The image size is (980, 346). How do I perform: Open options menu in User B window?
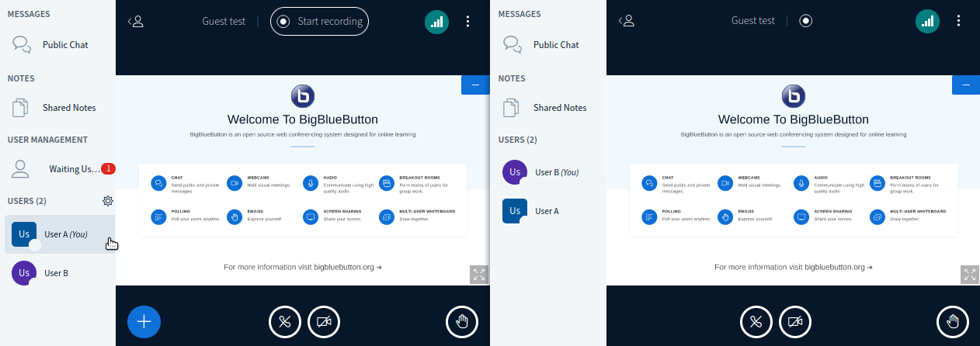958,22
